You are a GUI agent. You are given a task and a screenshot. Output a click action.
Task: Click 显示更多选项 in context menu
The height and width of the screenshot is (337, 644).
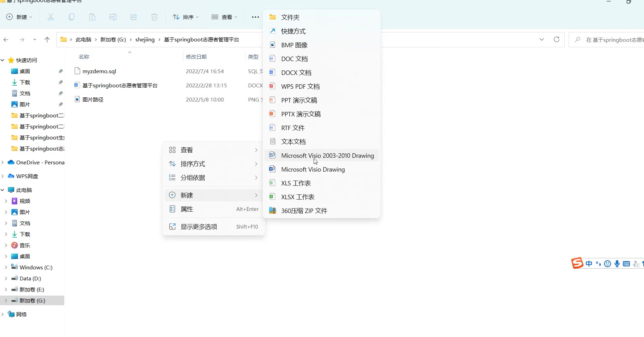[x=199, y=227]
